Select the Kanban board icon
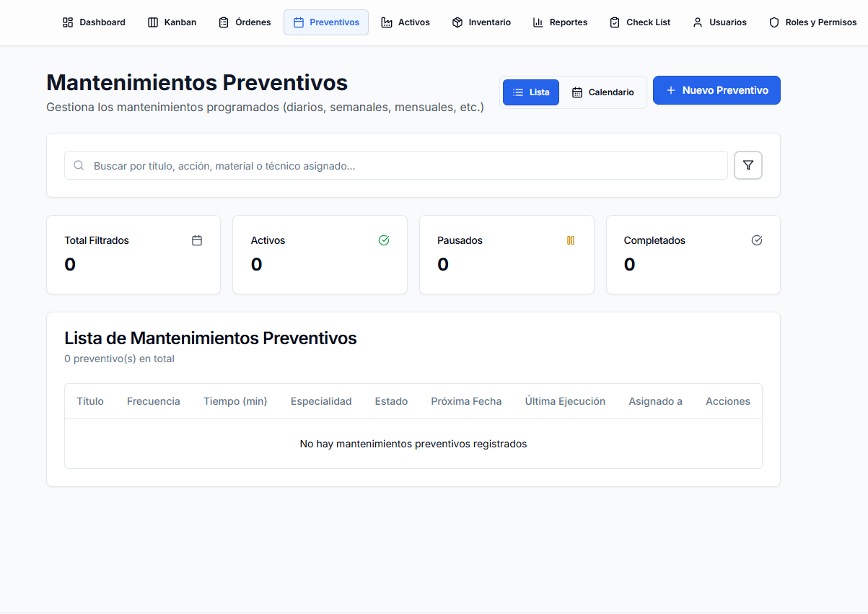 point(153,22)
